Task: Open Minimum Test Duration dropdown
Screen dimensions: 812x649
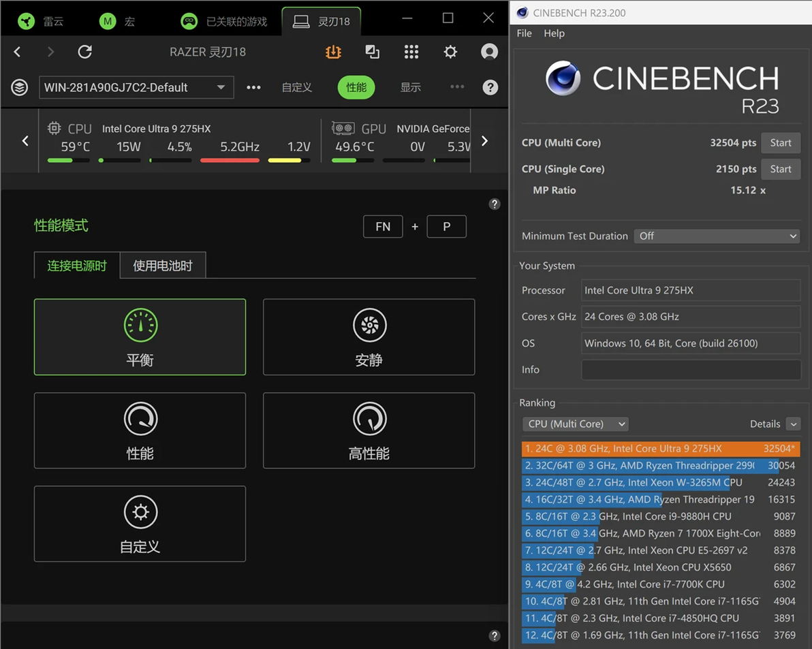Action: coord(717,236)
